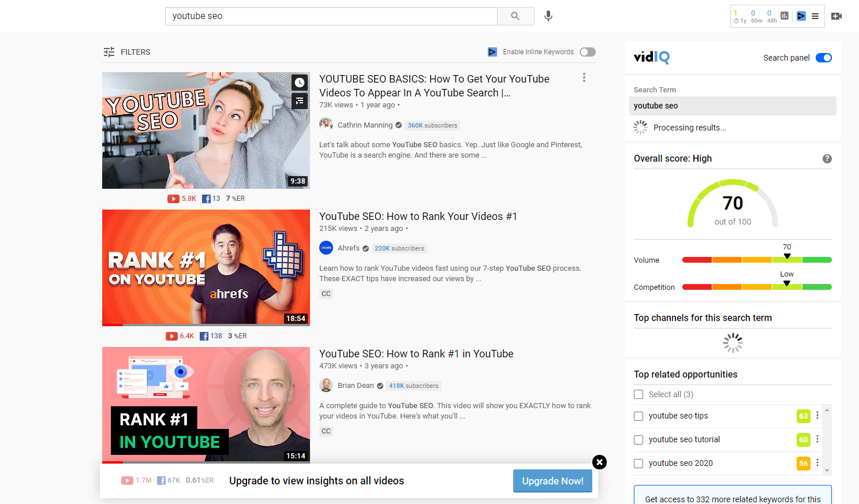
Task: Click the Competition score bar
Action: pyautogui.click(x=757, y=287)
